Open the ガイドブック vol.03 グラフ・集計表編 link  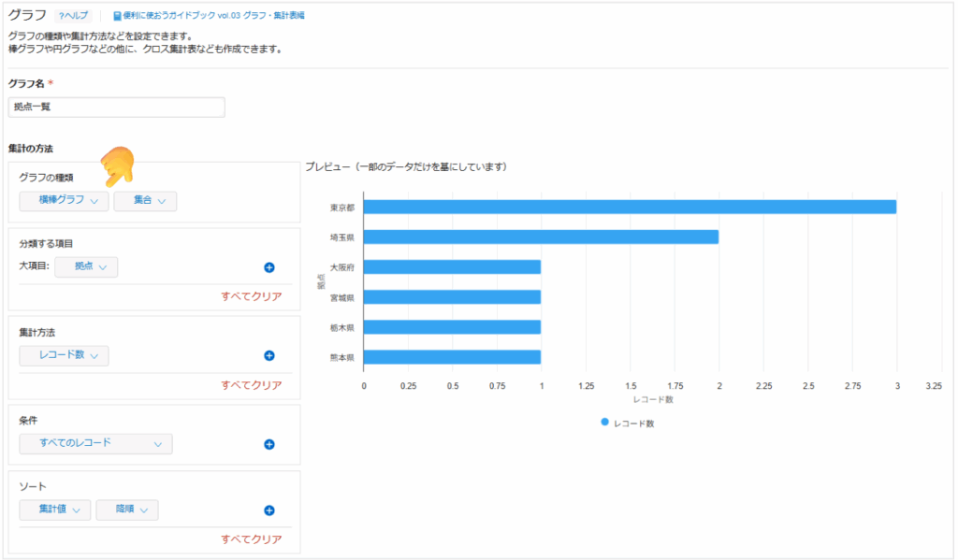click(x=214, y=16)
